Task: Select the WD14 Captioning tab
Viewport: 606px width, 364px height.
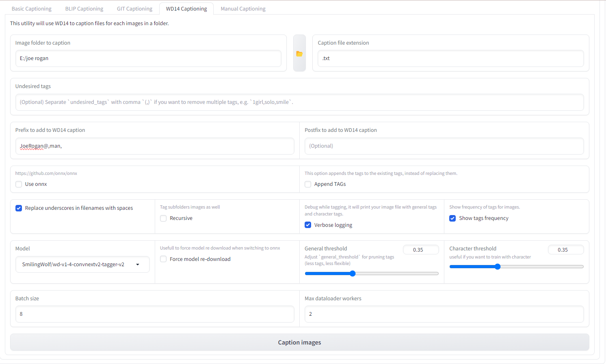Action: tap(186, 9)
